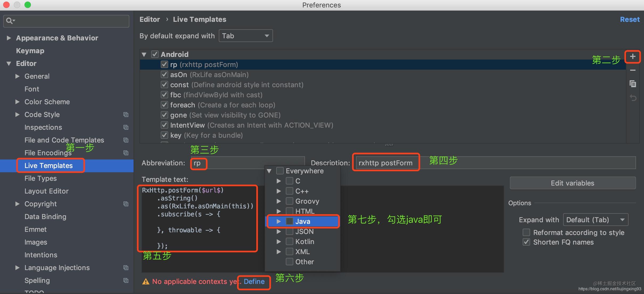Add a new live template with the plus icon
Screen dimensions: 644x294
(x=633, y=56)
